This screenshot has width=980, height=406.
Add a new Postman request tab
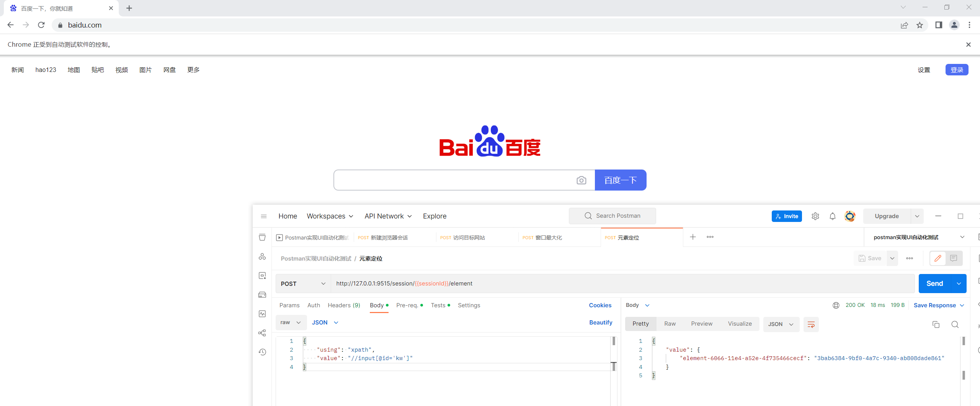(693, 237)
